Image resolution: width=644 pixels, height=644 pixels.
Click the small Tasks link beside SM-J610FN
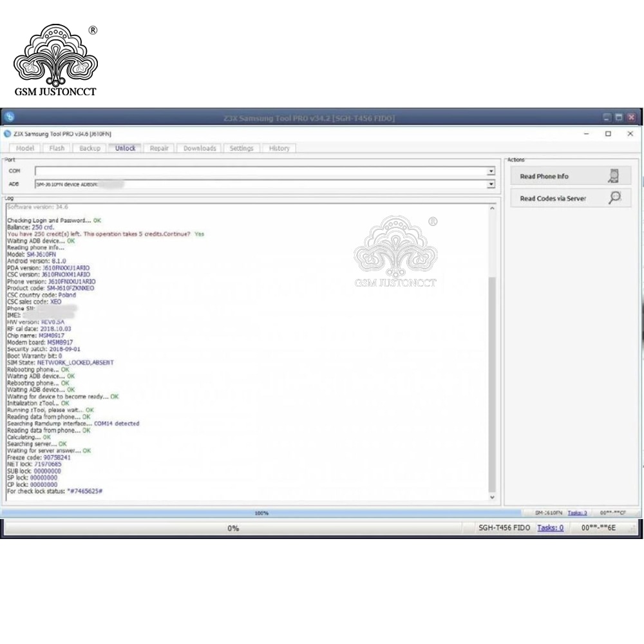point(577,513)
